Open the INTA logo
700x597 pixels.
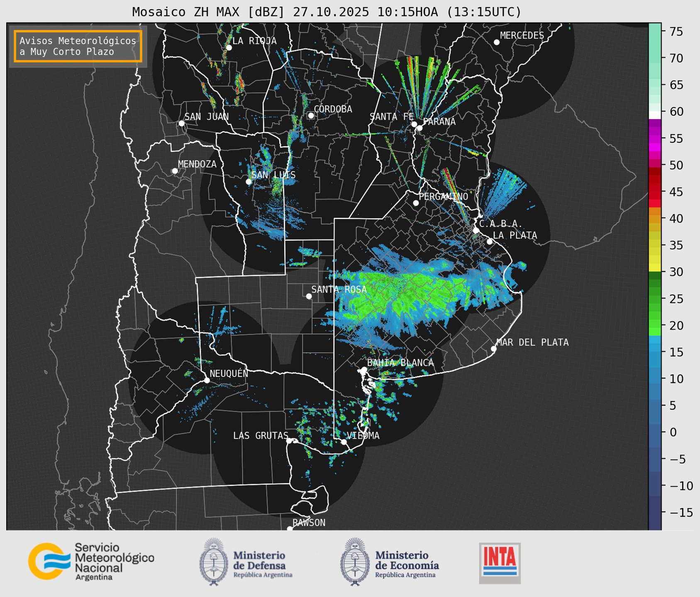(500, 563)
